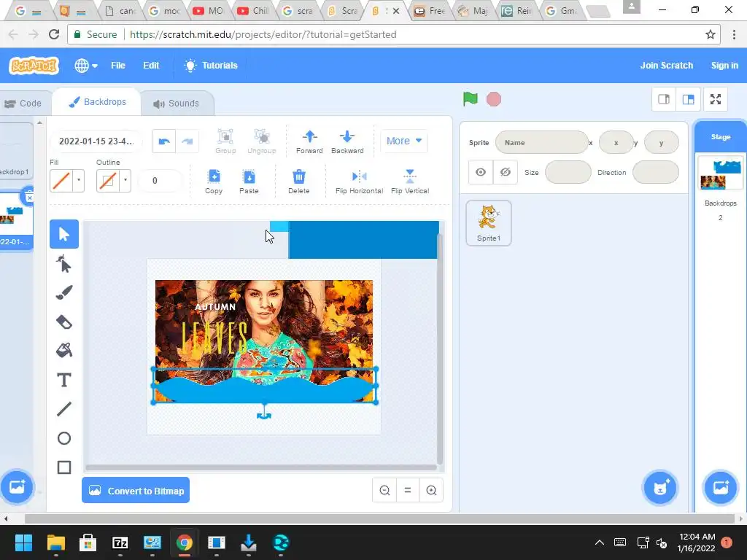Open the Outline color dropdown
This screenshot has height=560, width=747.
(125, 181)
